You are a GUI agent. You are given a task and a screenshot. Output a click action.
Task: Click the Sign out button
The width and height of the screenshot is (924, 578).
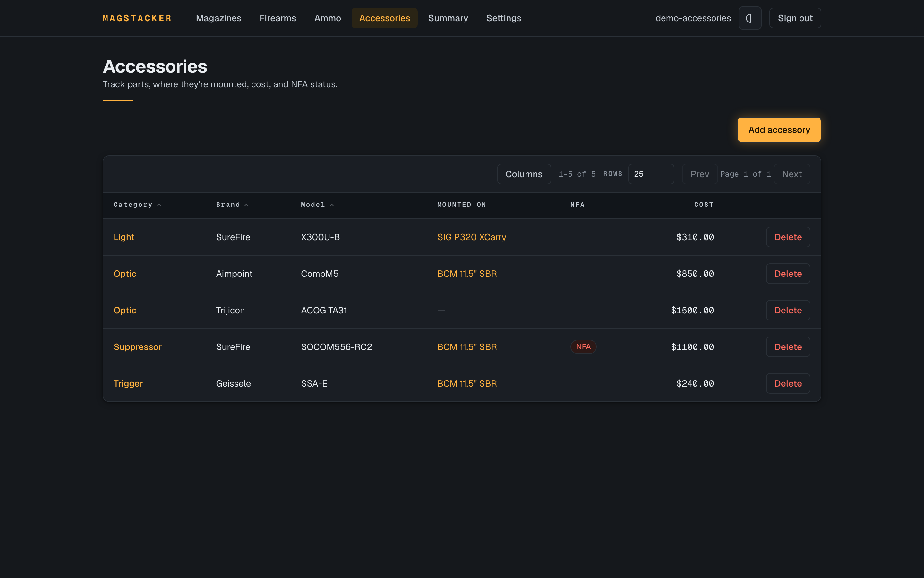(795, 18)
